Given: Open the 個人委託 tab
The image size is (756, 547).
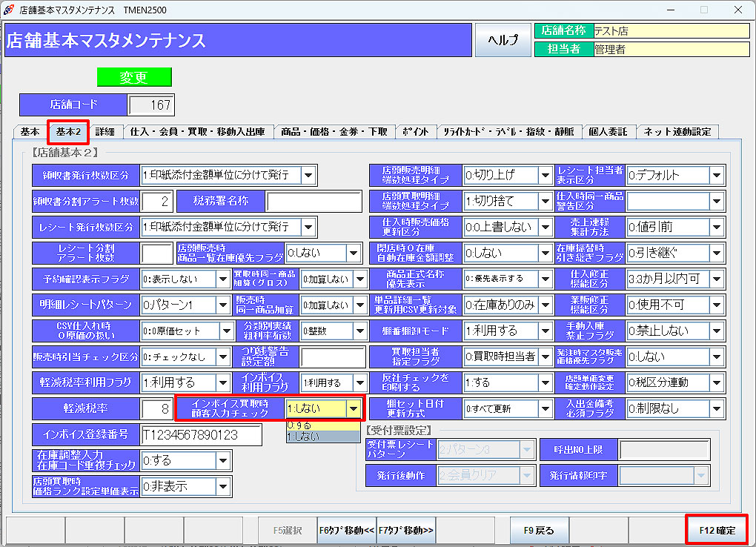Looking at the screenshot, I should (x=608, y=132).
